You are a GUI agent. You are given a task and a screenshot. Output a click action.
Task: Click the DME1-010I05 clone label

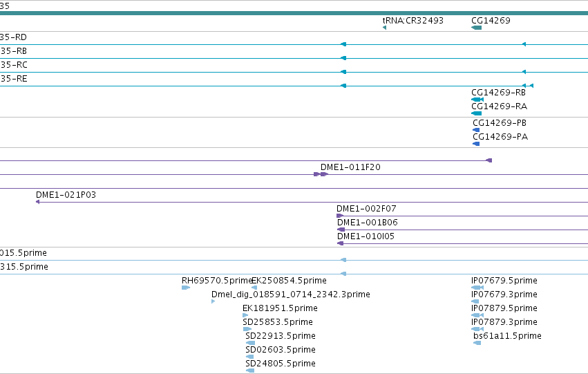(x=366, y=236)
